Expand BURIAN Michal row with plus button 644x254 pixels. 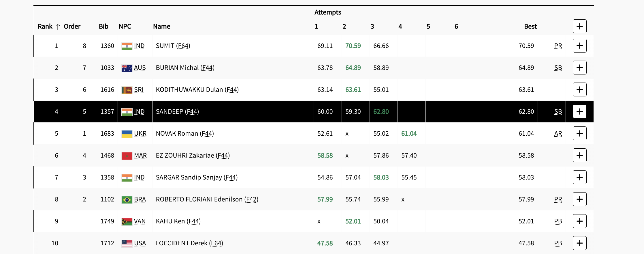(579, 68)
